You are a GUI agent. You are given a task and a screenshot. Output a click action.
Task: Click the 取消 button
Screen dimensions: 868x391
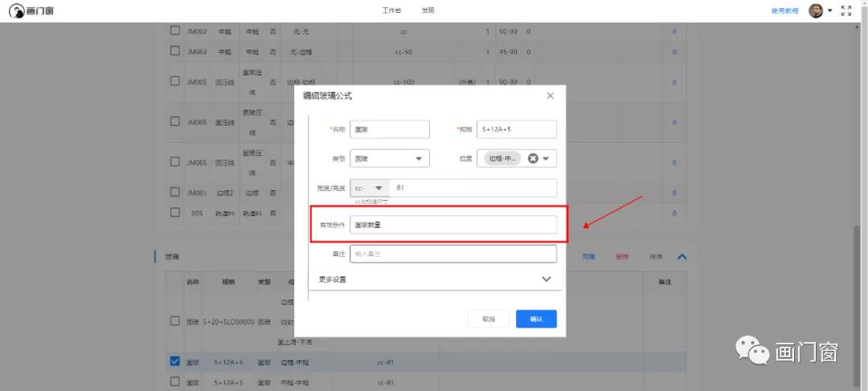tap(489, 319)
